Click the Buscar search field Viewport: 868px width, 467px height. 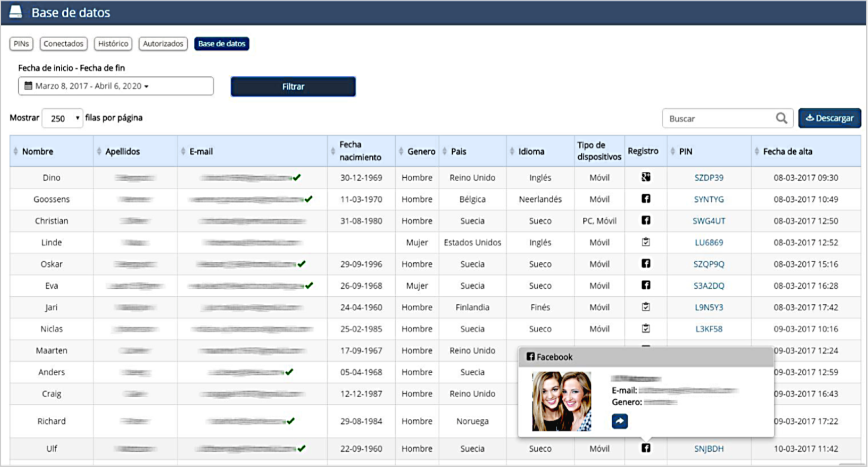click(718, 119)
